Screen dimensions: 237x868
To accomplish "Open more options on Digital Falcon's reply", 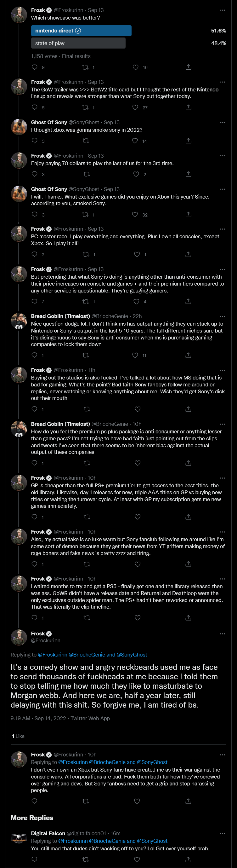I will click(x=223, y=833).
